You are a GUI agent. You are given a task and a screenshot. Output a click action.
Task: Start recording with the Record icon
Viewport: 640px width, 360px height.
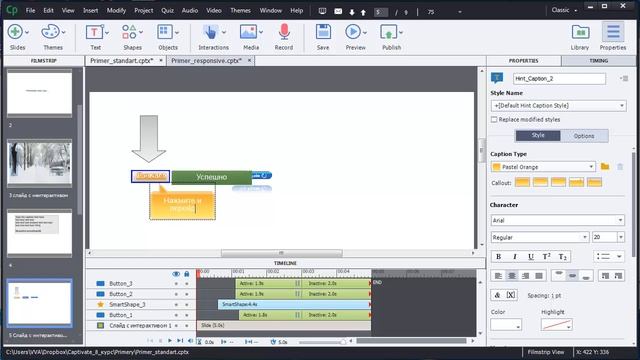tap(284, 32)
